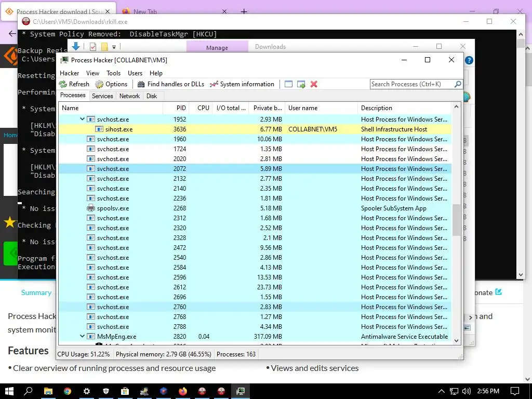Select the svchost.exe row with PID 2612
The height and width of the screenshot is (399, 532).
(255, 287)
